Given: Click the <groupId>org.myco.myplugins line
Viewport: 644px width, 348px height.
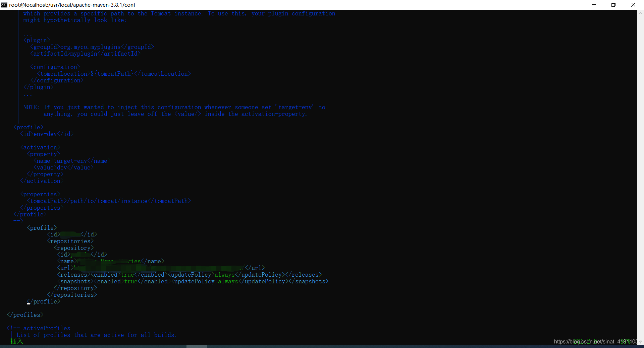Looking at the screenshot, I should pyautogui.click(x=92, y=47).
